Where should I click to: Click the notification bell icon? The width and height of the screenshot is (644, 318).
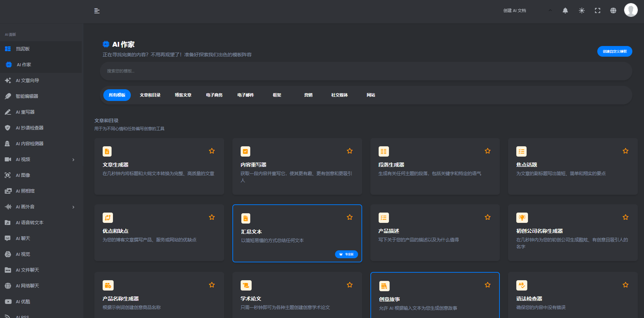click(565, 11)
